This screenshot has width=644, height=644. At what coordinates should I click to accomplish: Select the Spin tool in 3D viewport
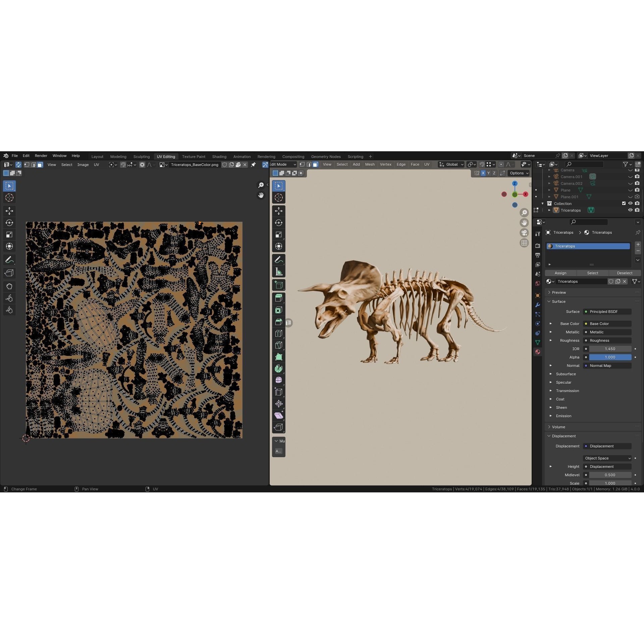click(279, 369)
